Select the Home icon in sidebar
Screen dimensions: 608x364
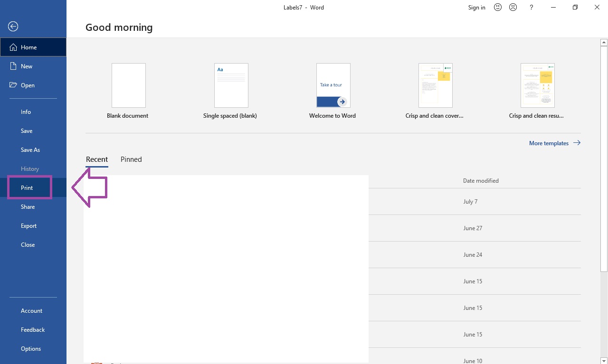click(13, 47)
